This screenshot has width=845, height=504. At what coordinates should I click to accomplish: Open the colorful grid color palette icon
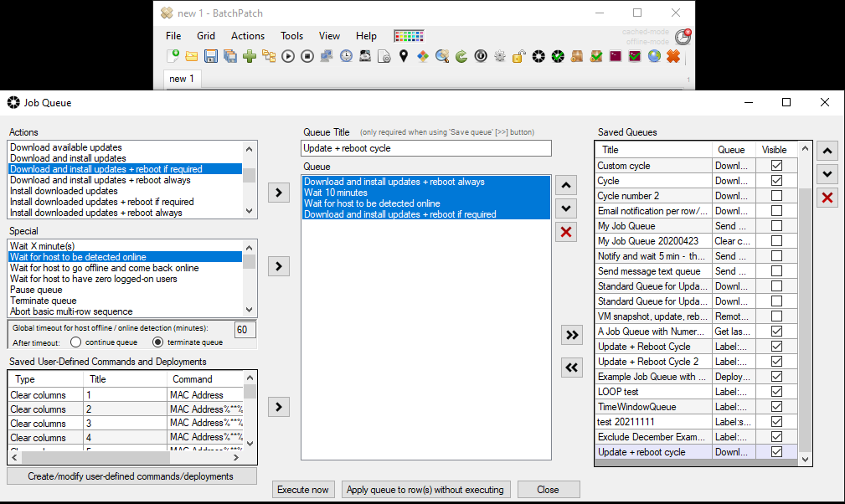[x=409, y=36]
